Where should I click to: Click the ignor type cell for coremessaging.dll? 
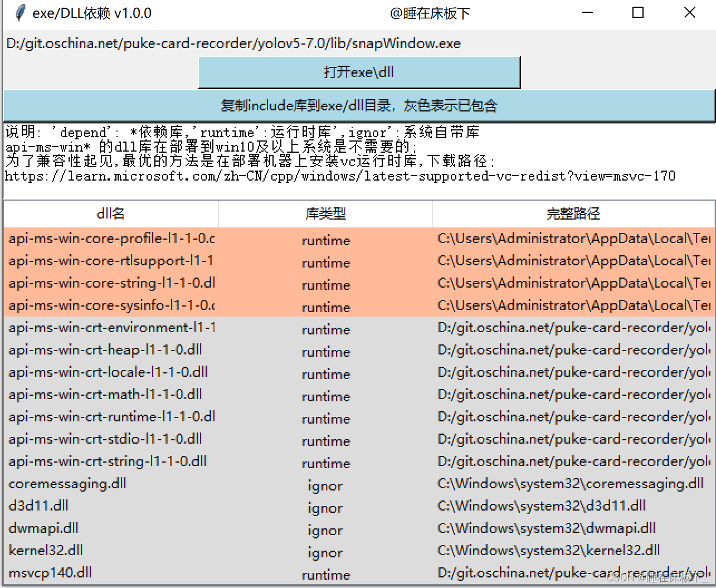(325, 485)
